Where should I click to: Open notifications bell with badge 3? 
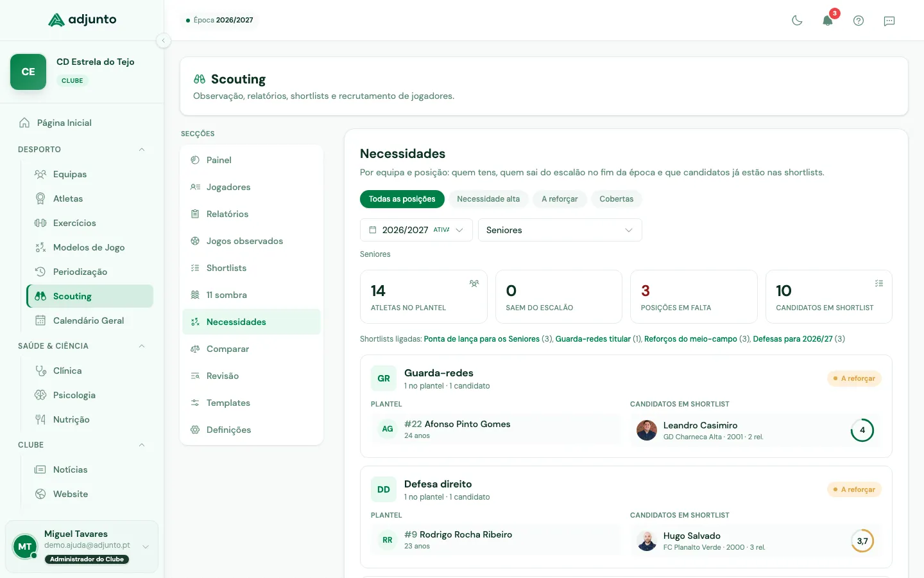tap(828, 21)
